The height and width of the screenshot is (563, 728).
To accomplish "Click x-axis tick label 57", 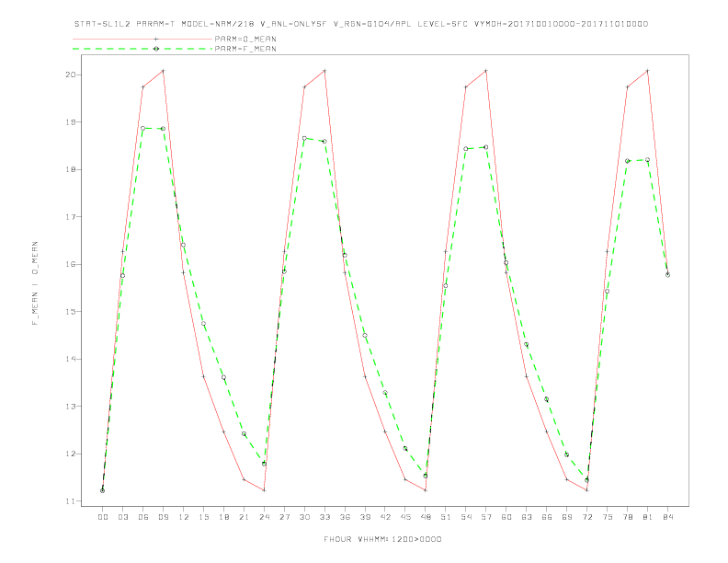I will coord(486,517).
